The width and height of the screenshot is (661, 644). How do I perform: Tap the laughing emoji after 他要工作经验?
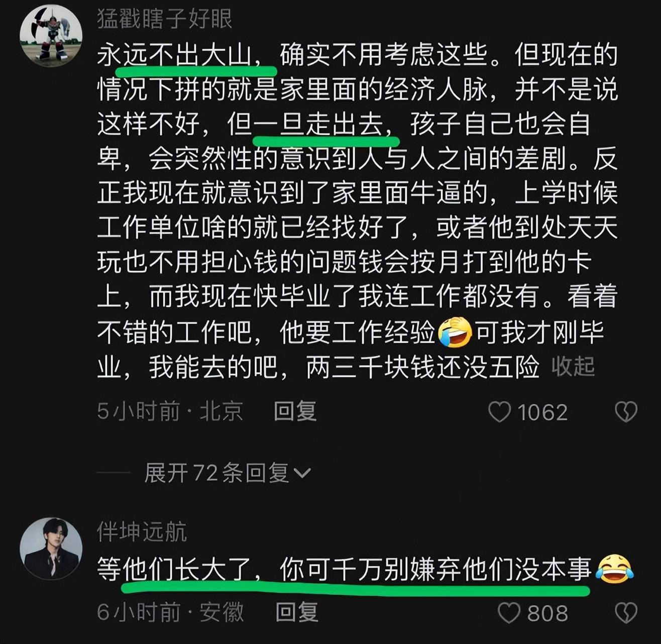click(x=455, y=333)
